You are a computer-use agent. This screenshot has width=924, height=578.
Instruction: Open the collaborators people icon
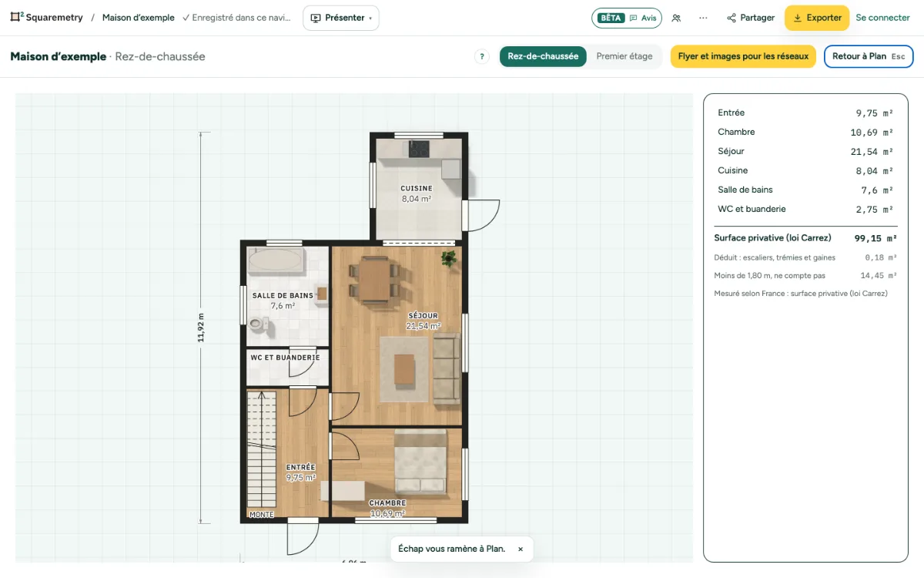coord(676,18)
